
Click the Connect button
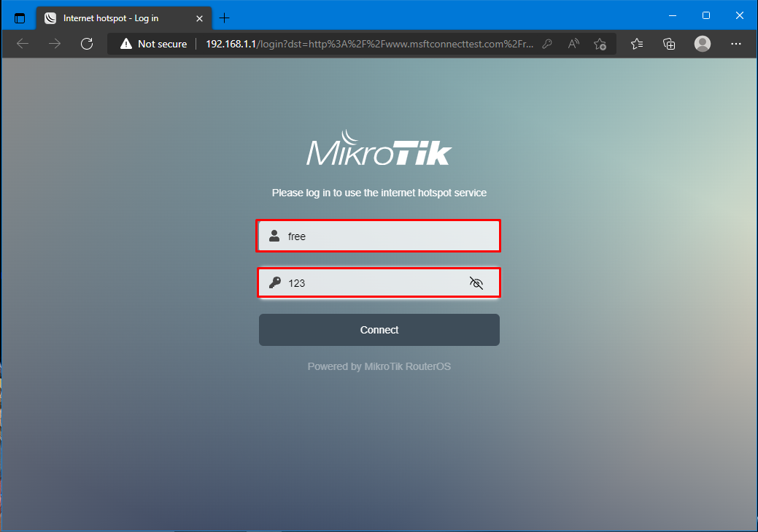pyautogui.click(x=379, y=330)
